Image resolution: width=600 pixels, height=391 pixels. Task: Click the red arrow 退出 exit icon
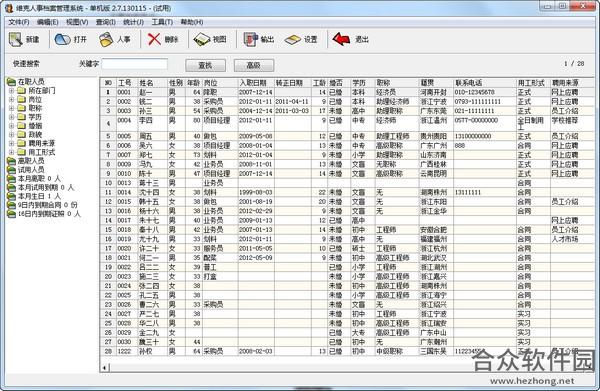(341, 39)
